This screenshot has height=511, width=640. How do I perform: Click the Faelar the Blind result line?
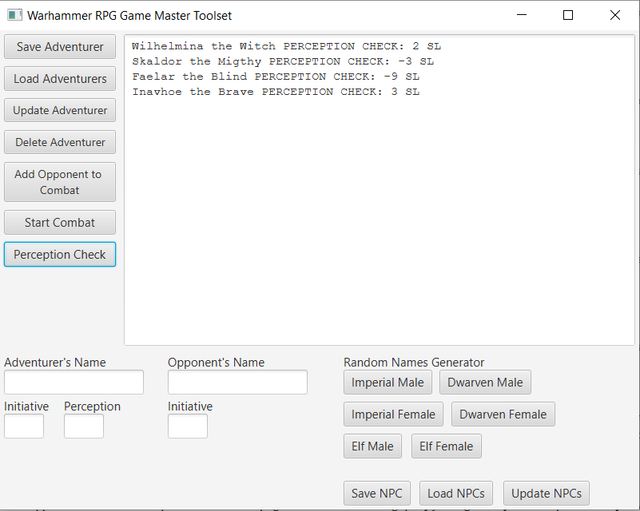coord(276,77)
